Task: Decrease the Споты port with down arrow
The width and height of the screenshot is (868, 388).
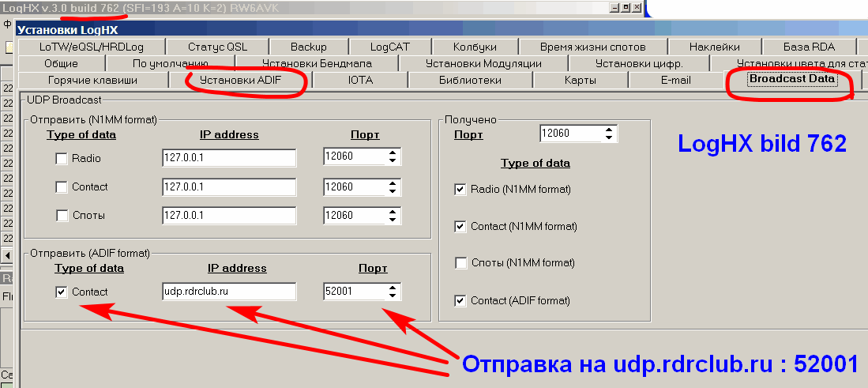Action: pos(393,220)
